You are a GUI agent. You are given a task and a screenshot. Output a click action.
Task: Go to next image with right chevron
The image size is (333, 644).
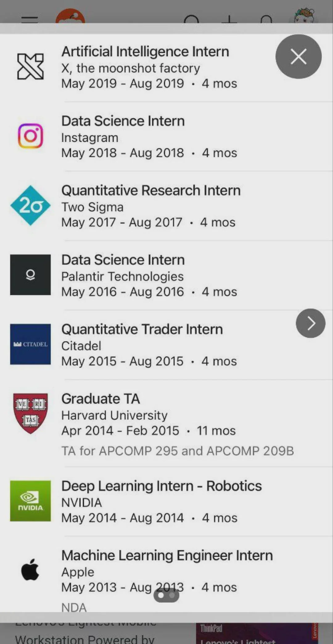(310, 323)
